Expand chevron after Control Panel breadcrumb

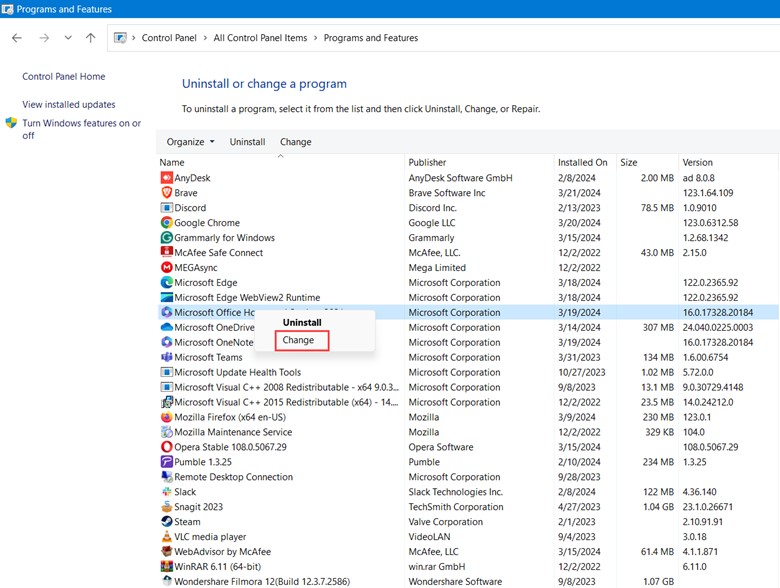click(x=205, y=38)
